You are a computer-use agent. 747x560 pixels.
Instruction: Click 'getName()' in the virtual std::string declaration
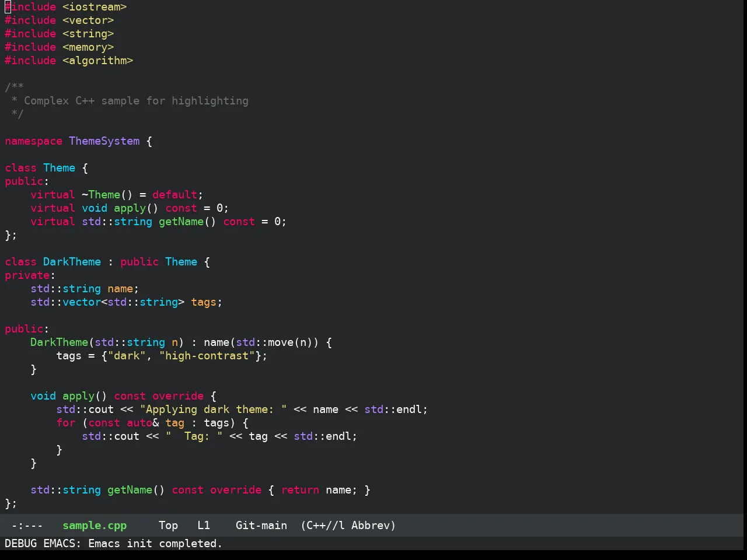pos(187,222)
